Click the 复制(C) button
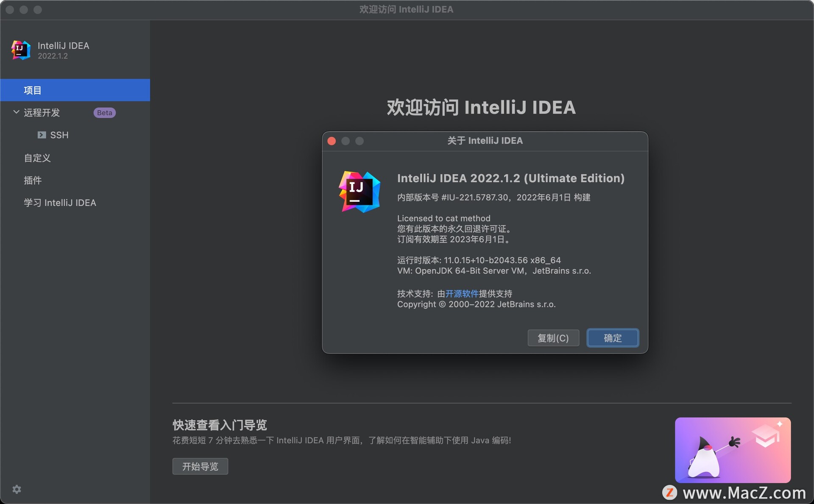814x504 pixels. [x=553, y=338]
